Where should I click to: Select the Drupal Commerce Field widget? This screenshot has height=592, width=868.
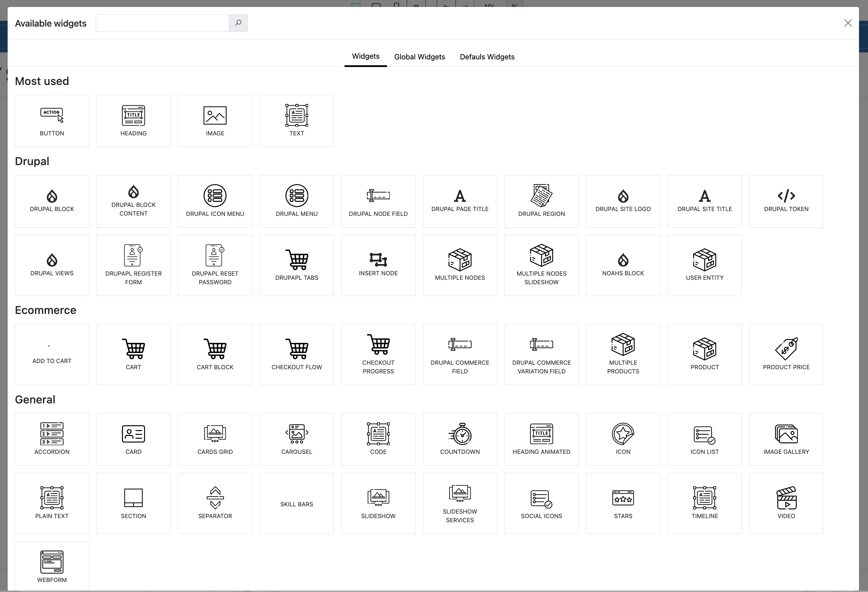click(x=460, y=355)
